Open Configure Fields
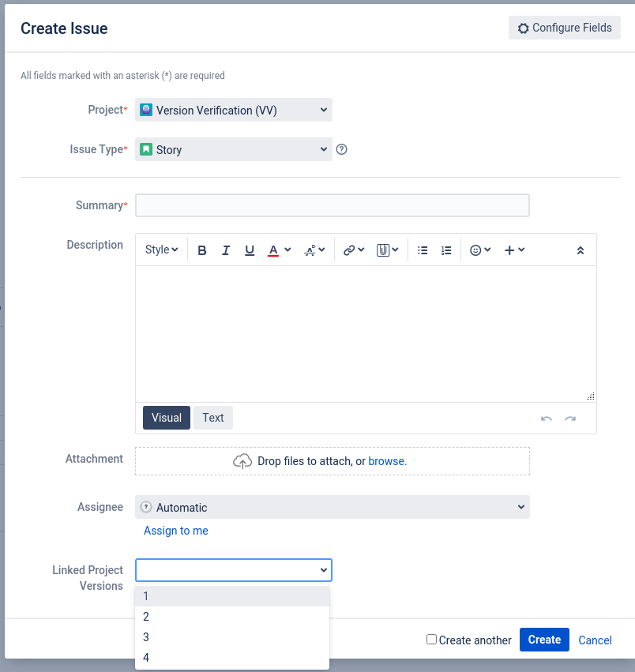The image size is (635, 672). point(564,28)
